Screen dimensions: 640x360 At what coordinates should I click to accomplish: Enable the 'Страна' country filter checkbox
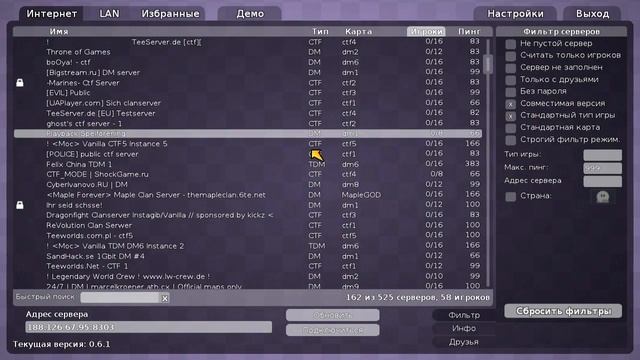pos(510,197)
